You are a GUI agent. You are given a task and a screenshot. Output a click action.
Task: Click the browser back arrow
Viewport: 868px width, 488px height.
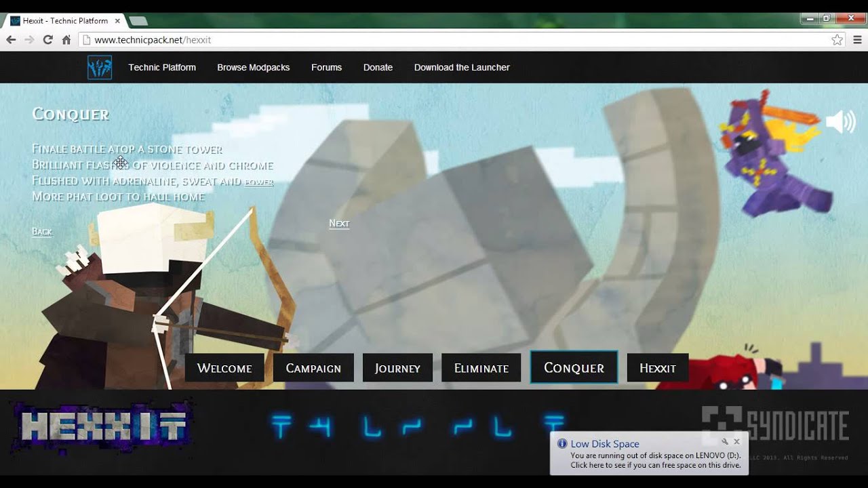(11, 40)
